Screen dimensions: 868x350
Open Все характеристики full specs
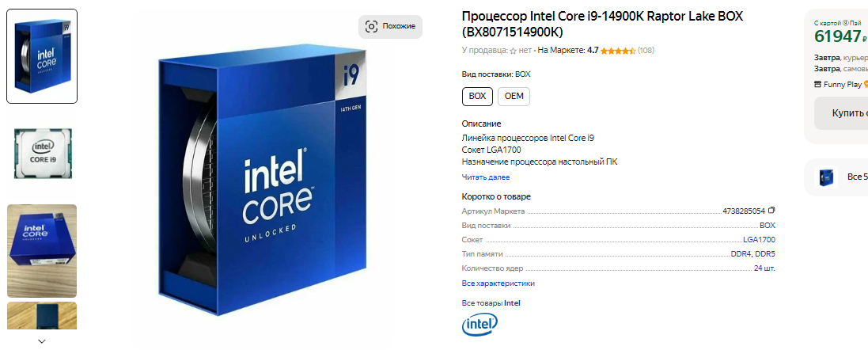pyautogui.click(x=498, y=283)
